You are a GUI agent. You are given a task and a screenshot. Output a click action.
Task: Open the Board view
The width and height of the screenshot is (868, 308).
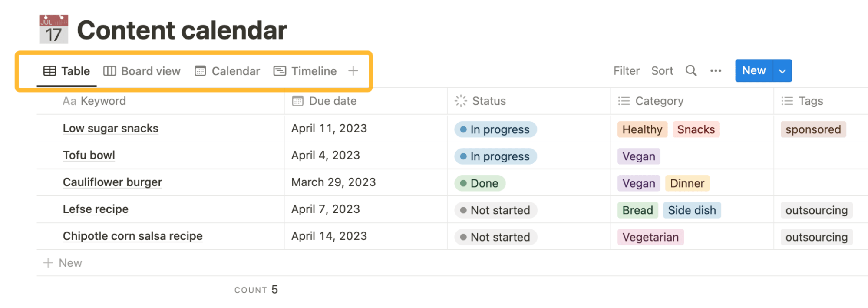142,71
